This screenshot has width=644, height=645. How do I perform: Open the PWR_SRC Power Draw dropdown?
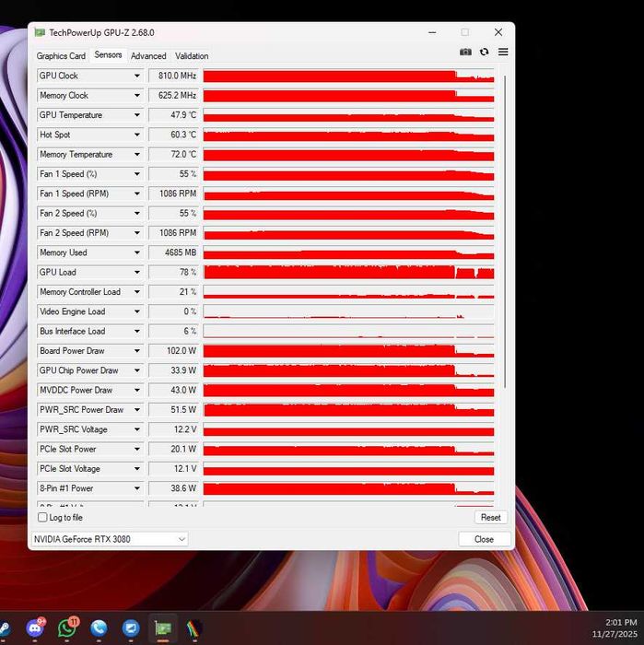tap(137, 410)
